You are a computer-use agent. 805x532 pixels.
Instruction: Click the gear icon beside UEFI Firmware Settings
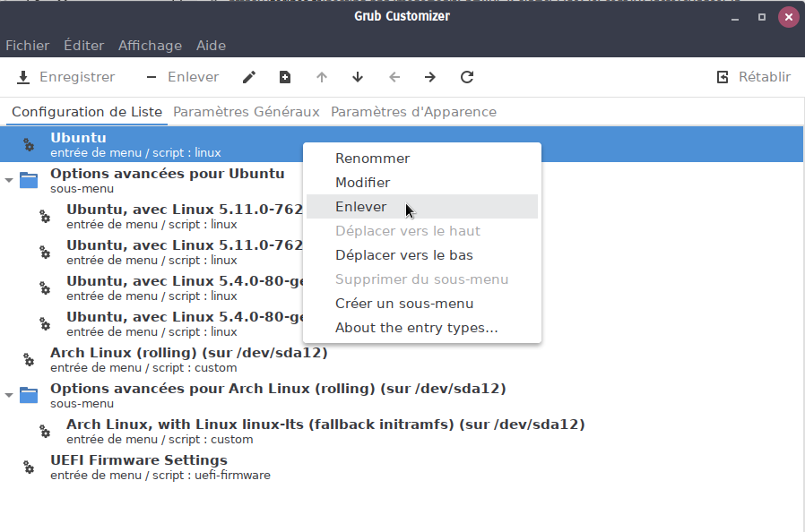pyautogui.click(x=29, y=467)
